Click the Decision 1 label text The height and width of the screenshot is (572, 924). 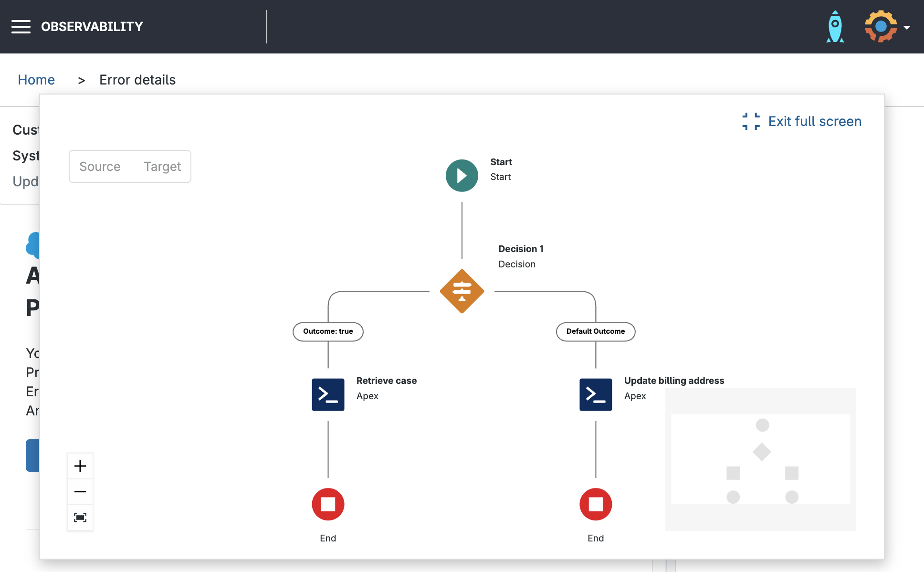tap(521, 249)
